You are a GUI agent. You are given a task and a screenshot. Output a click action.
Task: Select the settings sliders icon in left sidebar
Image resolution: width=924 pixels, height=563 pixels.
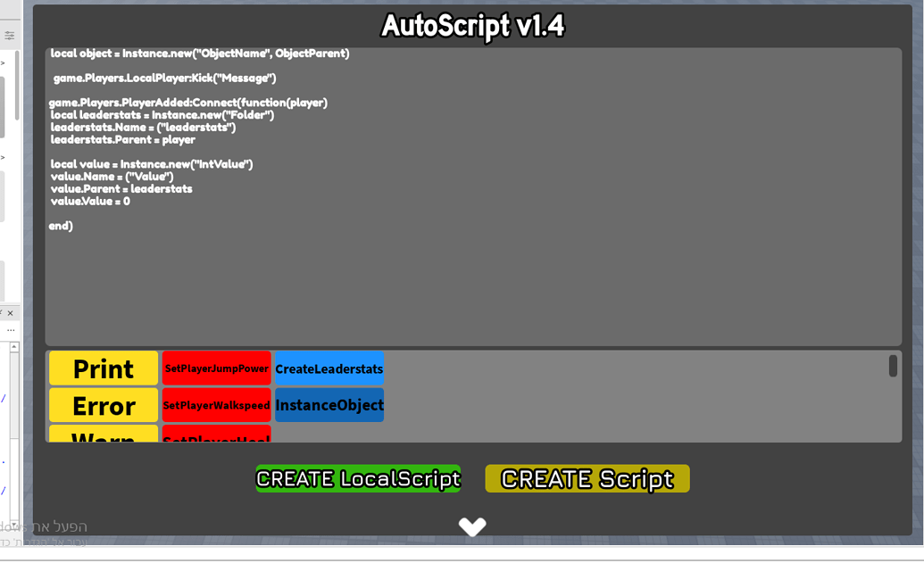pos(10,34)
